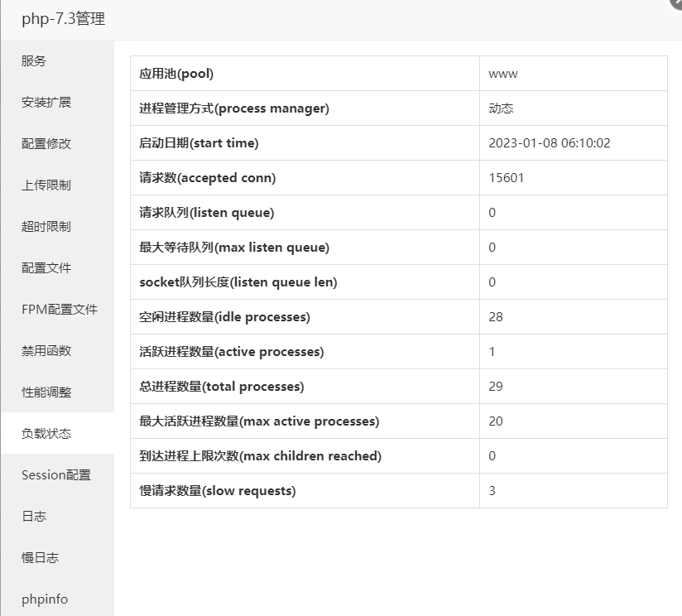The width and height of the screenshot is (682, 616).
Task: Click the total processes value 29
Action: click(496, 387)
